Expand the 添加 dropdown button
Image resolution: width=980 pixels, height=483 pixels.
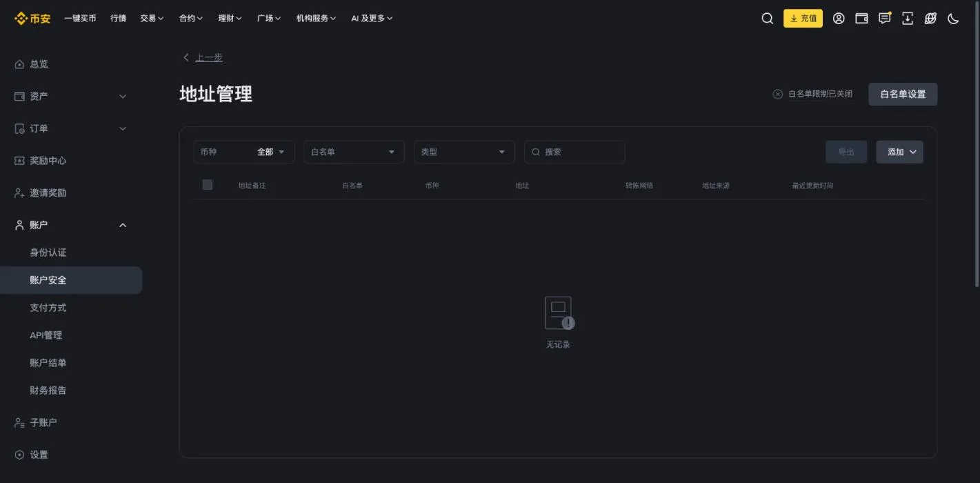click(899, 152)
